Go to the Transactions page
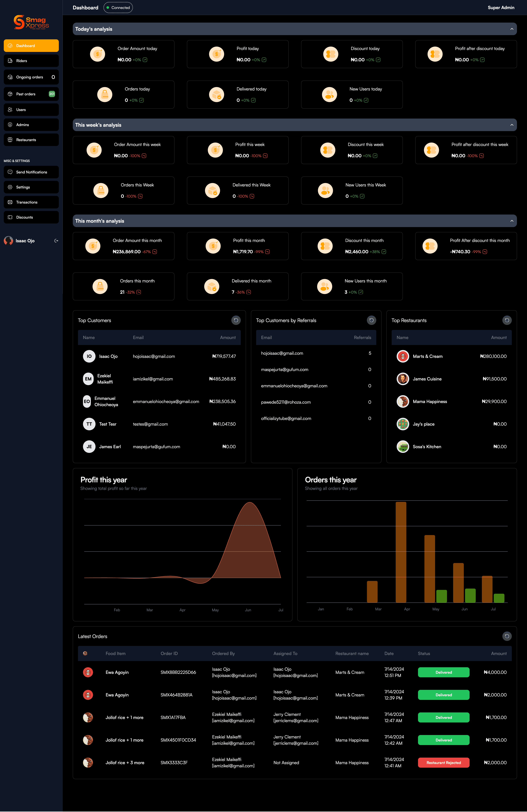The height and width of the screenshot is (812, 527). point(31,202)
